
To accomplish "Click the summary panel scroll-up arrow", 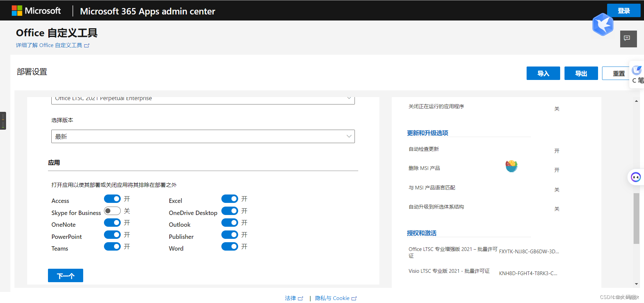I will click(x=636, y=101).
